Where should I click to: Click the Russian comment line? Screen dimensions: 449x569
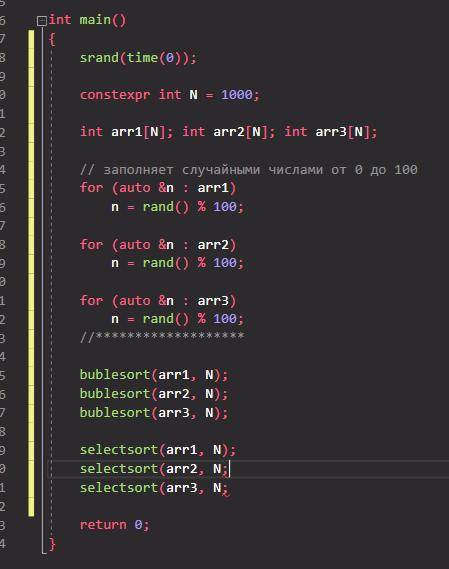[249, 169]
